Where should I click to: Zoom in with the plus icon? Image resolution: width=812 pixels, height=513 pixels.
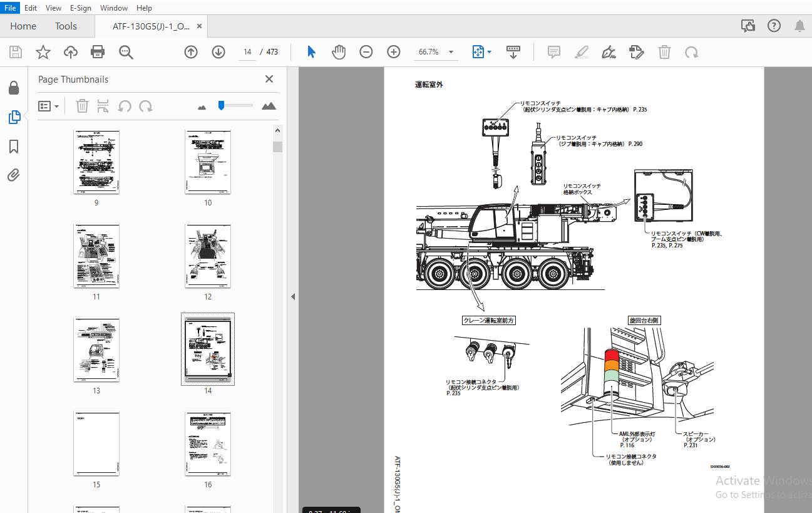pos(393,52)
